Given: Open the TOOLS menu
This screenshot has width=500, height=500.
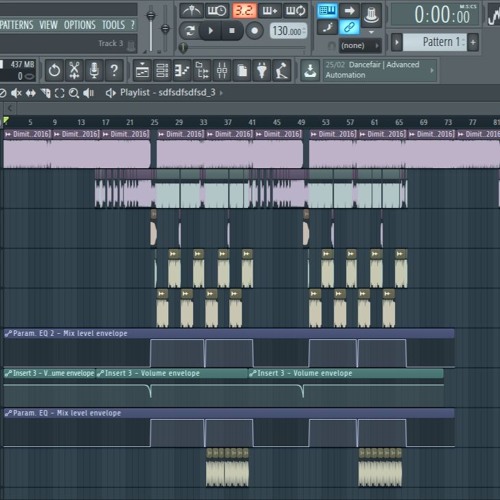Looking at the screenshot, I should click(113, 25).
